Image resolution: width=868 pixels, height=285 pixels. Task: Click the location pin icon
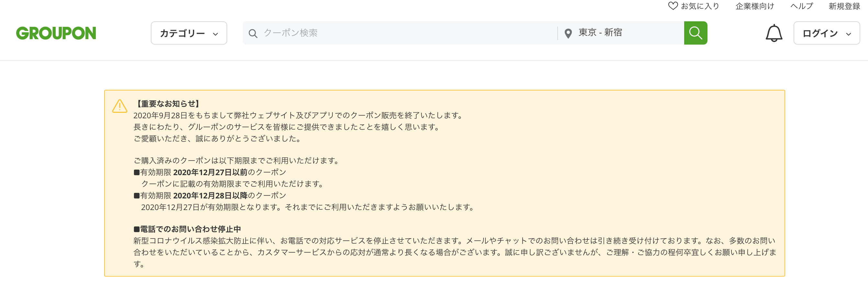(568, 33)
